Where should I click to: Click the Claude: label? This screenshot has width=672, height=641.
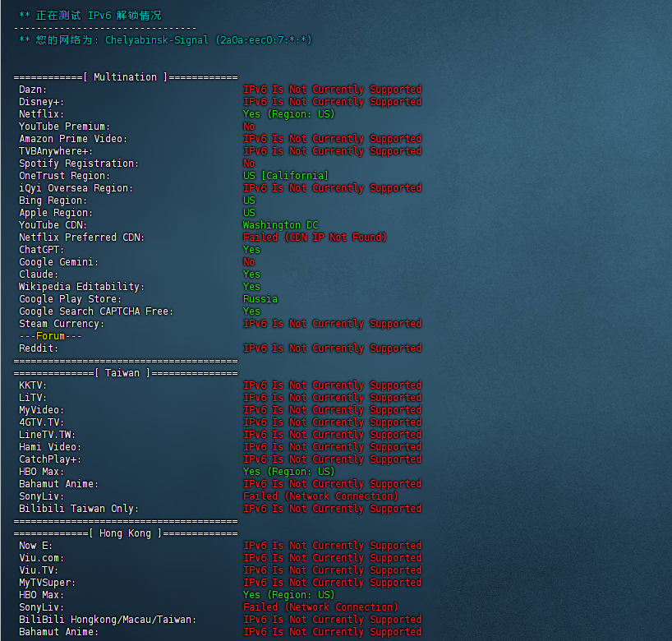tap(39, 274)
